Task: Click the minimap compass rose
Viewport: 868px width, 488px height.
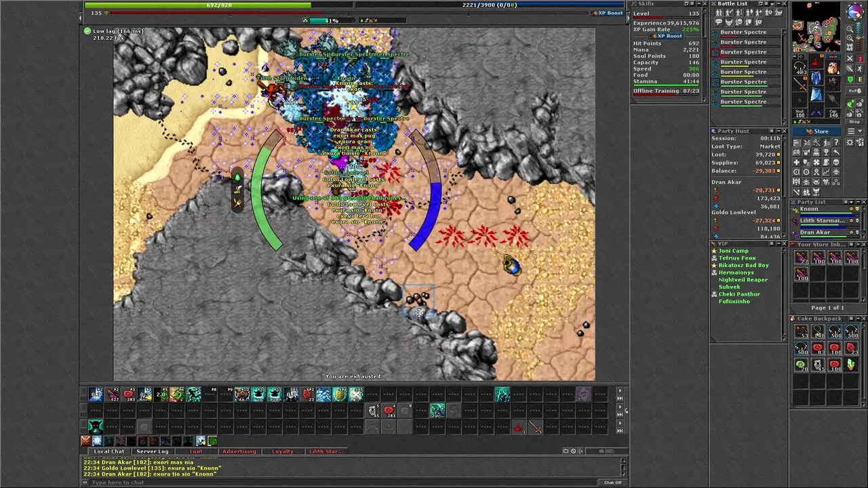Action: pyautogui.click(x=855, y=12)
